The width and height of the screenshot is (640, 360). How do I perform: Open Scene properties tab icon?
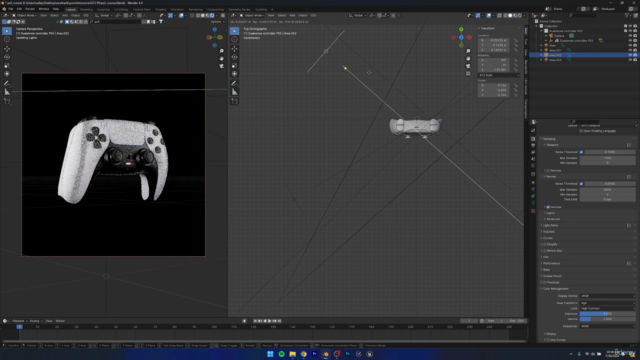click(533, 159)
